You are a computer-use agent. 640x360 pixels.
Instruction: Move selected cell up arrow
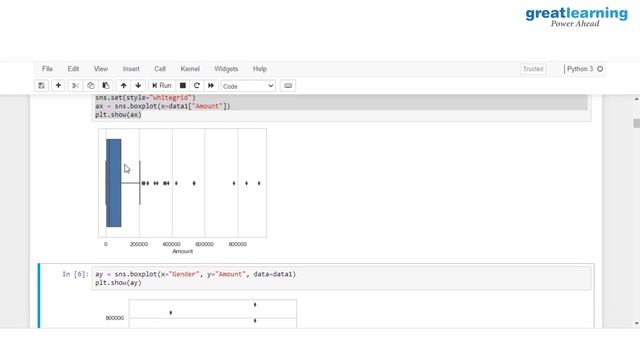pyautogui.click(x=123, y=86)
